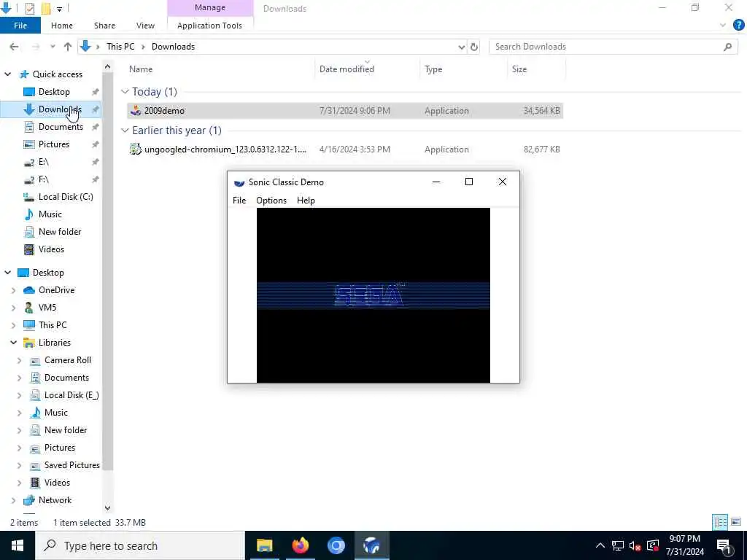Select Music under Quick access
The height and width of the screenshot is (560, 747).
(50, 214)
